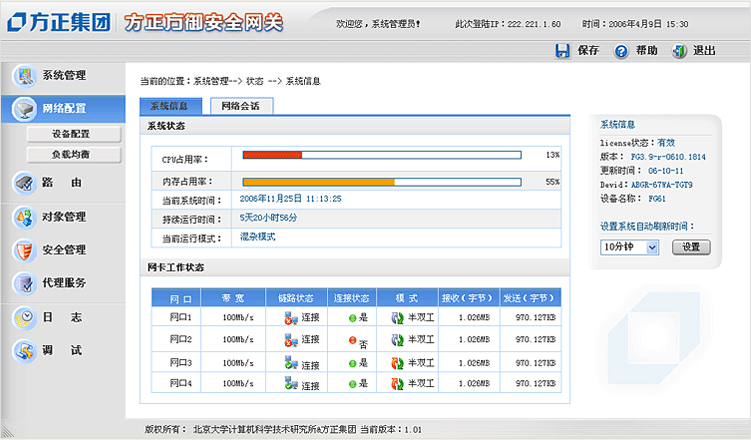
Task: Click the CPU占用率 progress bar
Action: coord(382,155)
